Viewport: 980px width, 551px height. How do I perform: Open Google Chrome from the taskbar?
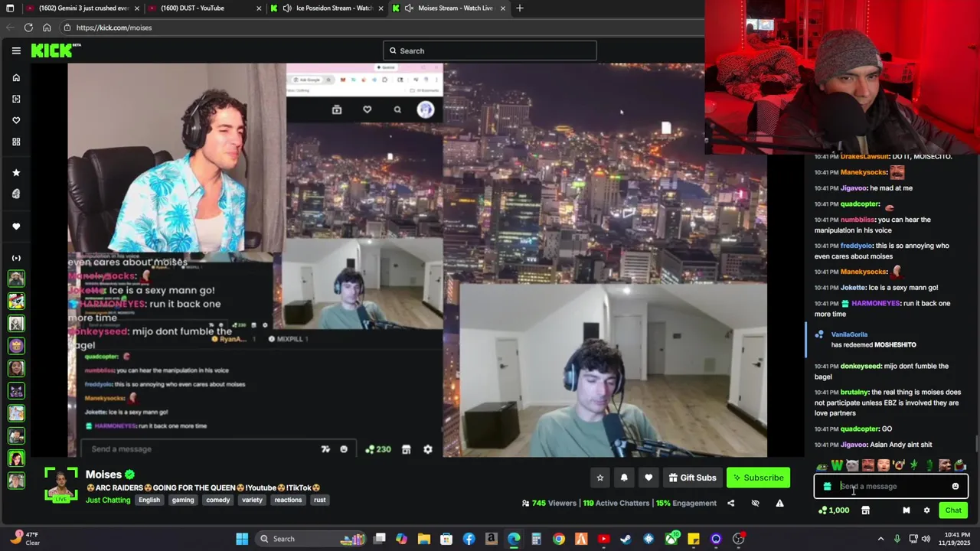559,539
